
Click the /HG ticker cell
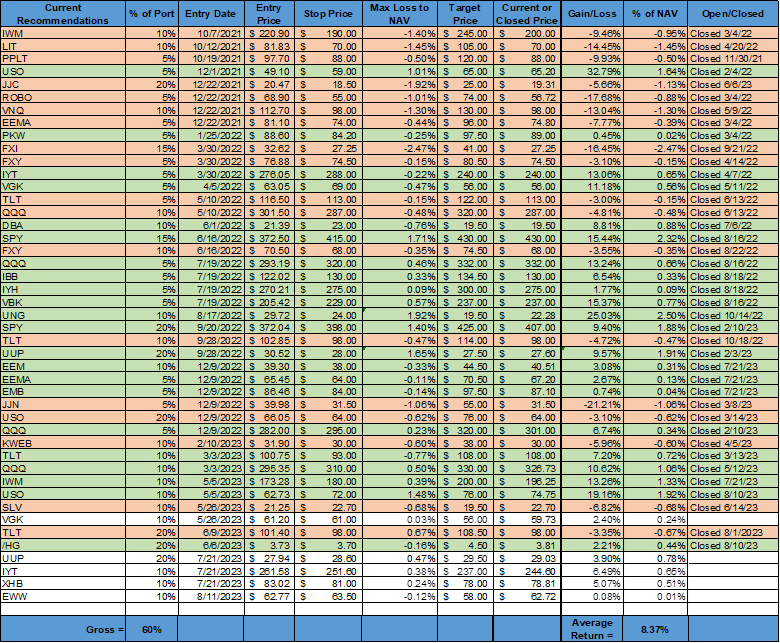tap(63, 546)
